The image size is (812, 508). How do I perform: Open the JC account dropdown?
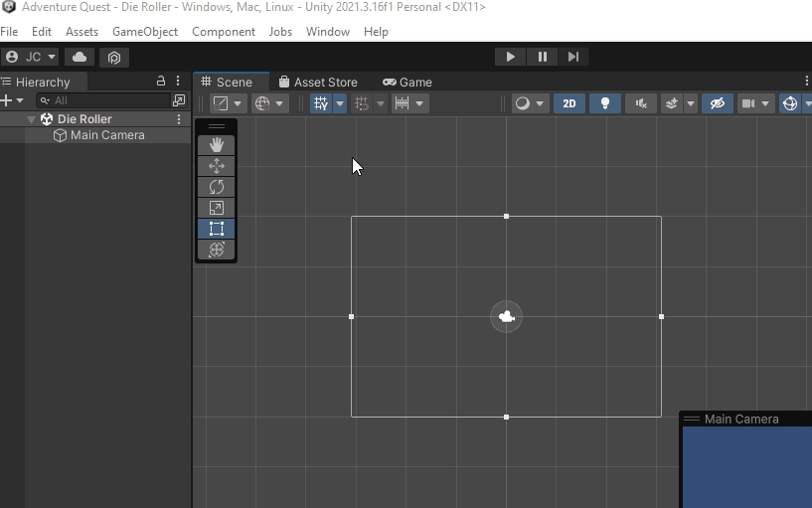point(30,57)
